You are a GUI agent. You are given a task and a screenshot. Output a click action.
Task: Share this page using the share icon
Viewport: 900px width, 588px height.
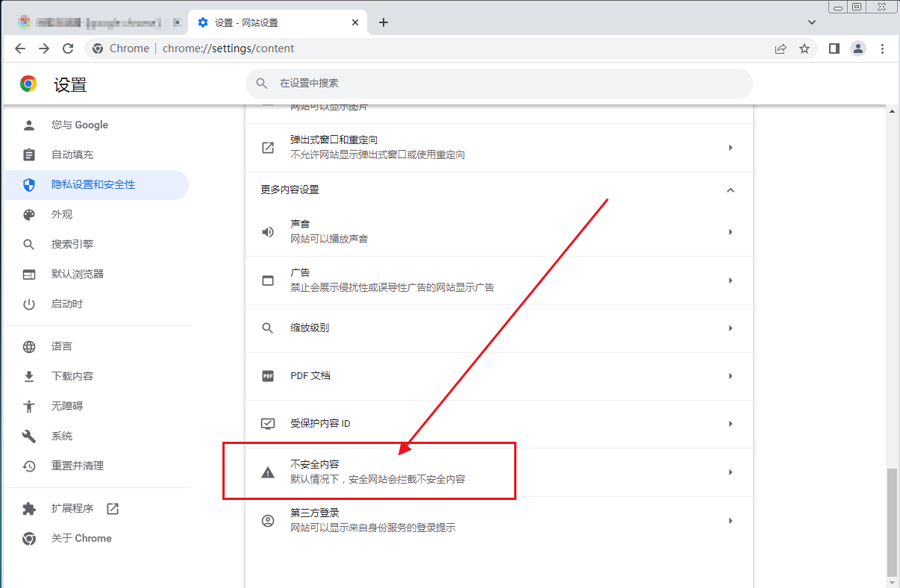(781, 49)
